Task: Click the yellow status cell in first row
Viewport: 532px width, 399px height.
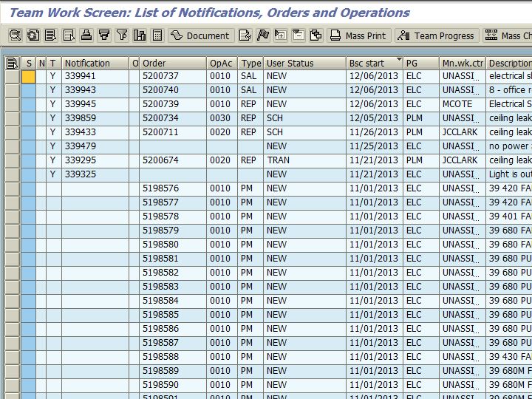Action: coord(28,77)
